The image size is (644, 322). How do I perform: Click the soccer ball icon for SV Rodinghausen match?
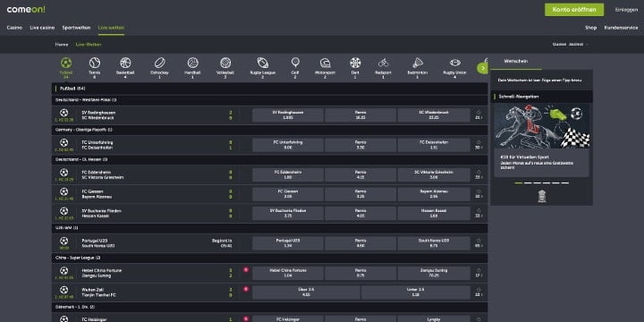tap(64, 113)
